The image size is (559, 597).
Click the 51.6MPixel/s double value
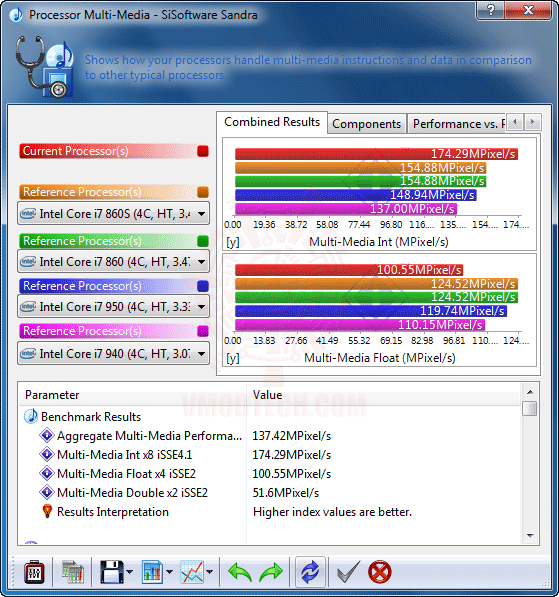pyautogui.click(x=286, y=493)
